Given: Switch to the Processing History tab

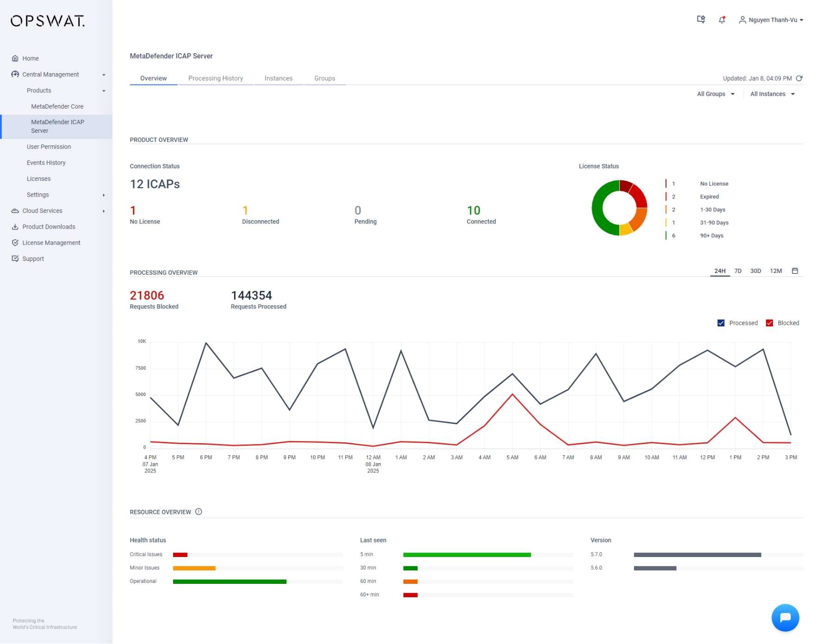Looking at the screenshot, I should [x=215, y=79].
